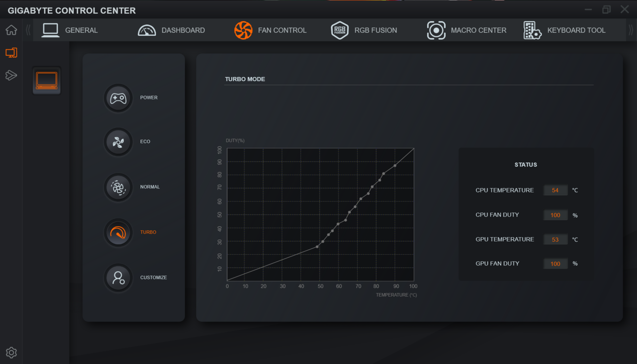Switch to Macro Center tab
This screenshot has height=364, width=637.
pyautogui.click(x=467, y=30)
